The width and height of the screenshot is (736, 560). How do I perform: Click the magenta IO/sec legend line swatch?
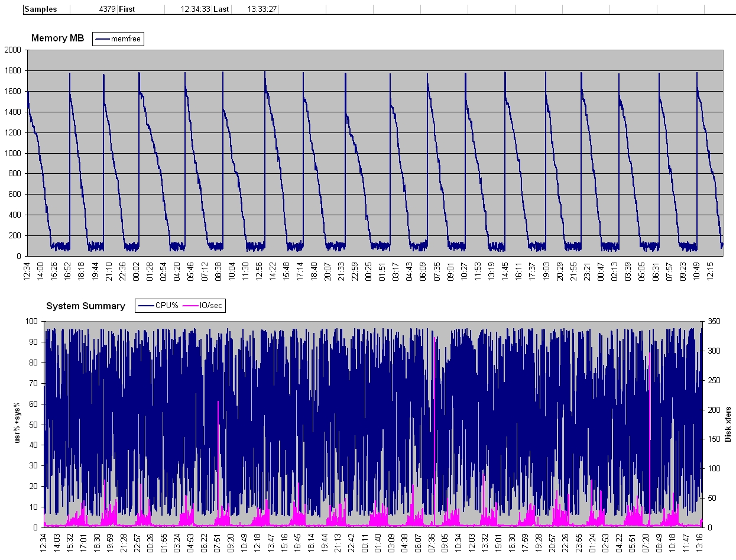pos(192,306)
